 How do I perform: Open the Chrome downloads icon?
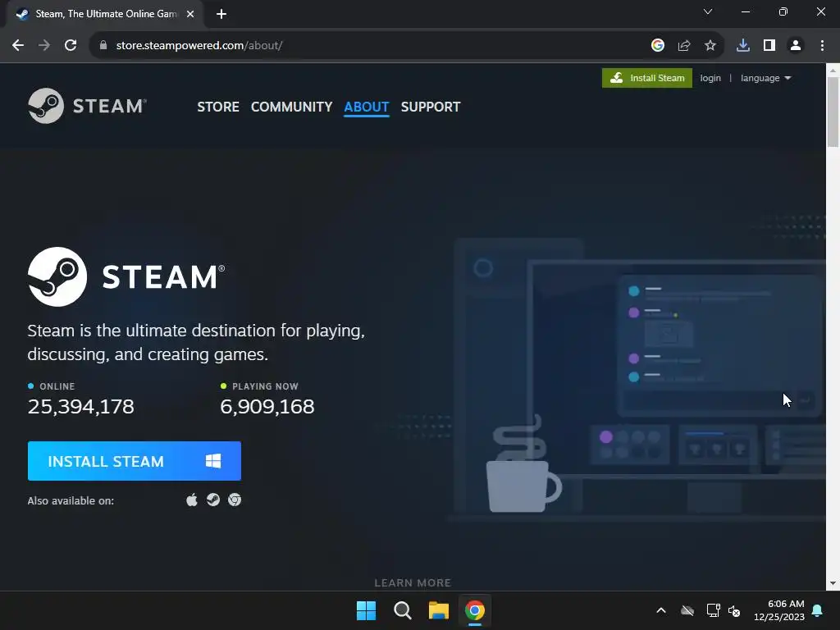tap(743, 46)
